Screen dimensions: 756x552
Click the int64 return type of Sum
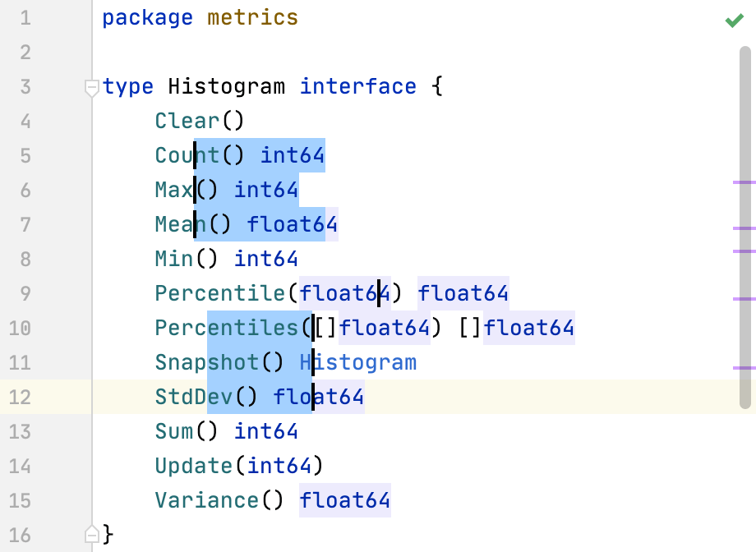coord(266,431)
